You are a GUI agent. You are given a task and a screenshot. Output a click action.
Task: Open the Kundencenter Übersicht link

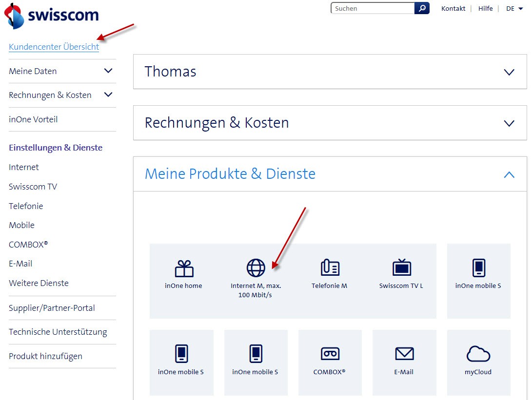click(54, 47)
